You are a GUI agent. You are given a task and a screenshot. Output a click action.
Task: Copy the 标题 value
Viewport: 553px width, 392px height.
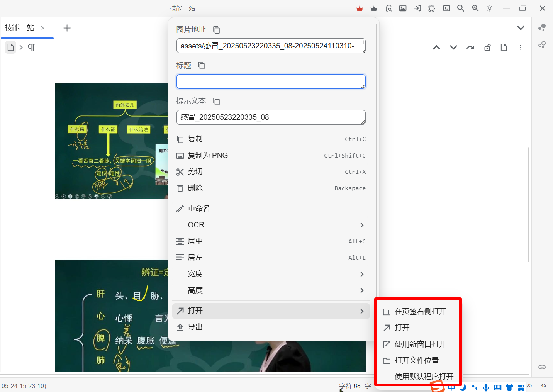[x=202, y=66]
